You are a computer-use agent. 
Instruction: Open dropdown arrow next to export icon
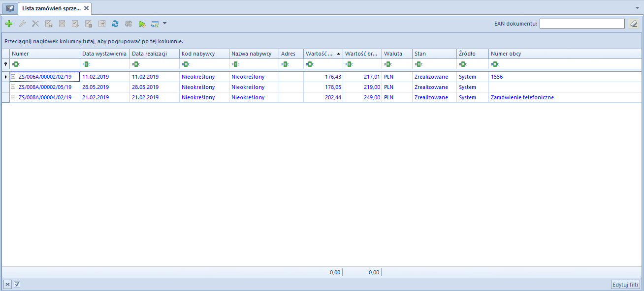(165, 23)
